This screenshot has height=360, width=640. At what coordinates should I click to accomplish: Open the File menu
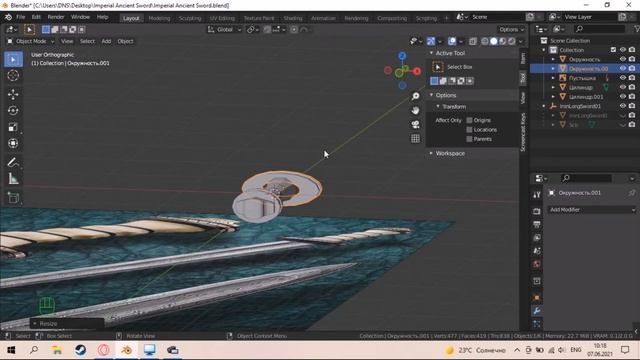tap(20, 17)
